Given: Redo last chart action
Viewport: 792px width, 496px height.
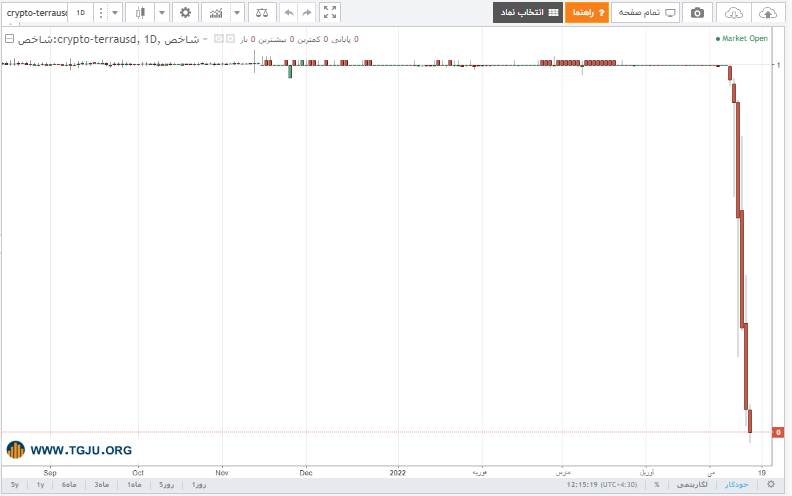Looking at the screenshot, I should pos(307,13).
